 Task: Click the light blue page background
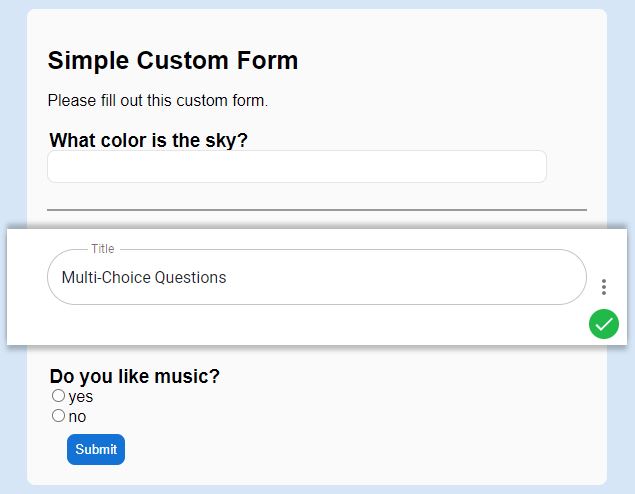[x=13, y=121]
